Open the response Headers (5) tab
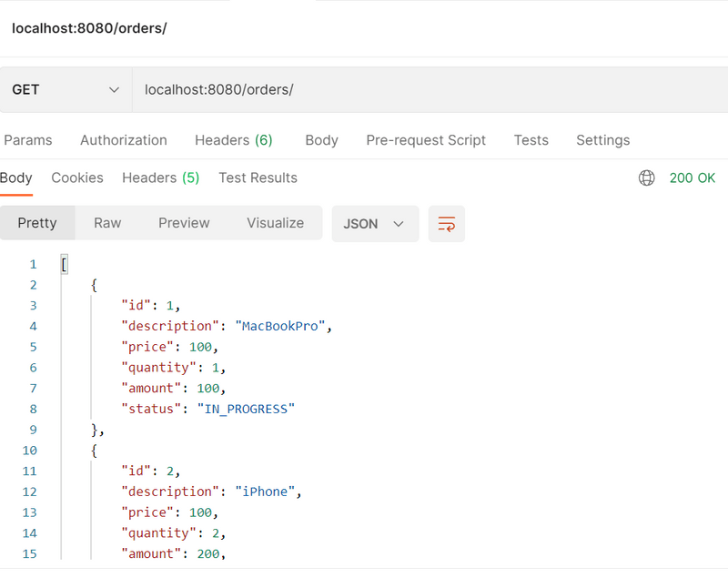Screen dimensions: 728x578 pos(160,178)
